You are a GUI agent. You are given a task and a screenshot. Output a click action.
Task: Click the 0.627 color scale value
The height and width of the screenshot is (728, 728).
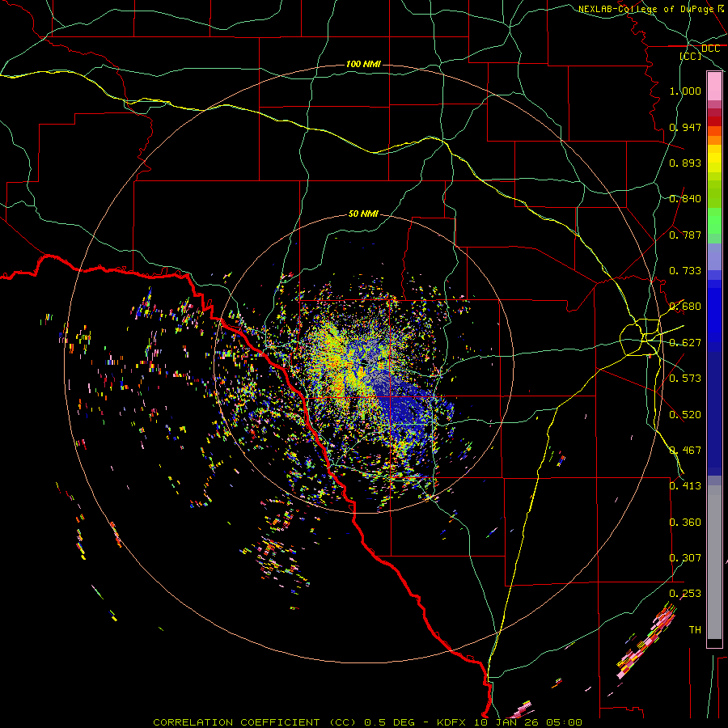click(x=685, y=343)
